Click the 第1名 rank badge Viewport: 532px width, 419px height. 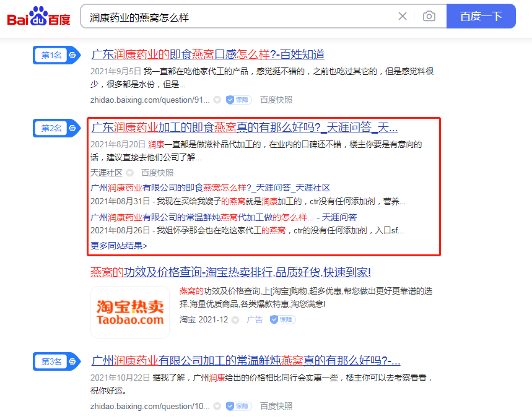click(x=56, y=55)
